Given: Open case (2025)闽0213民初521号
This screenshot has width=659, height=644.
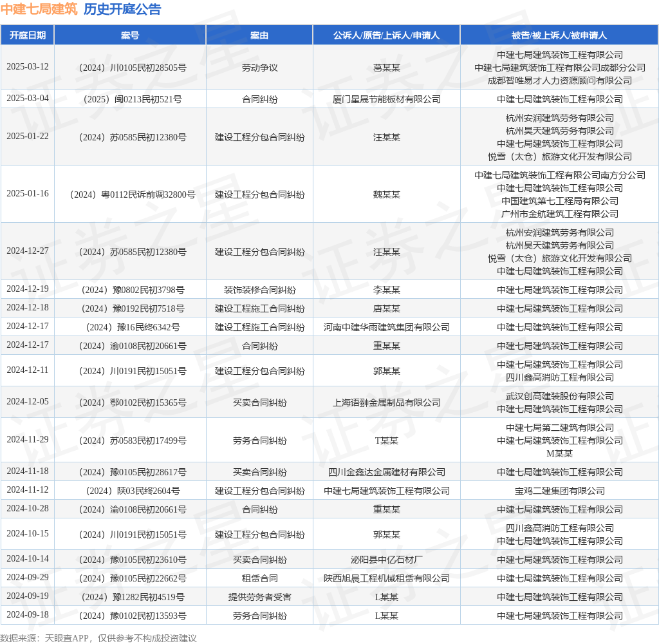Looking at the screenshot, I should pyautogui.click(x=133, y=99).
